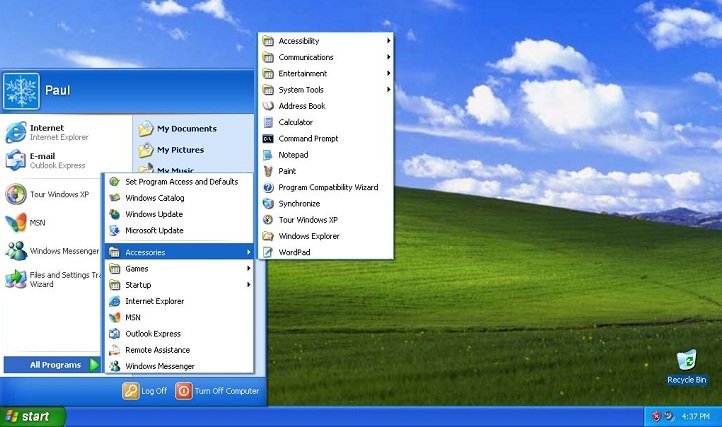The height and width of the screenshot is (427, 722).
Task: Click the green start button
Action: (32, 416)
